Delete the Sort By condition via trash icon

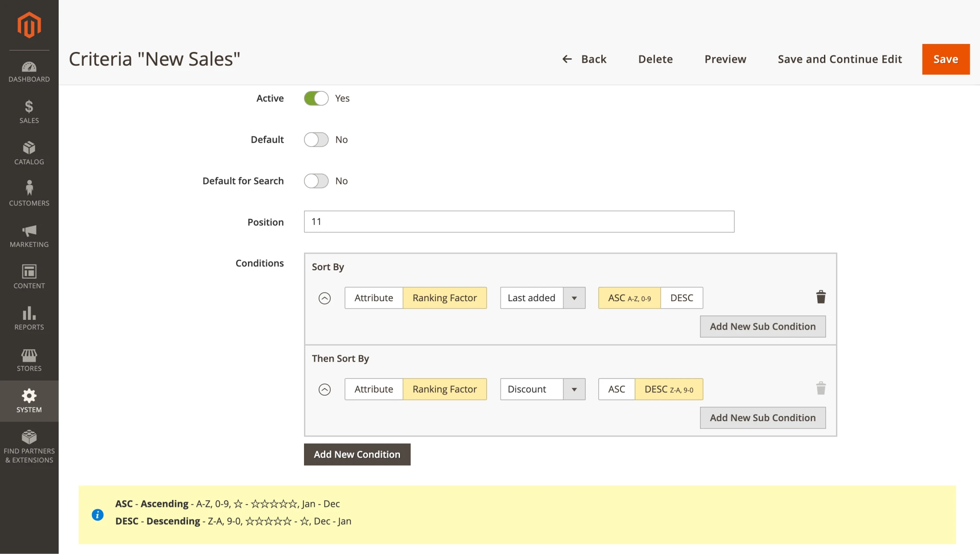coord(820,297)
